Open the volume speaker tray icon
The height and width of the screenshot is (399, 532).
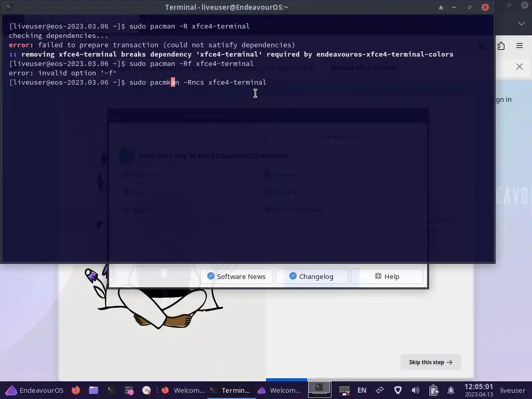click(x=415, y=390)
